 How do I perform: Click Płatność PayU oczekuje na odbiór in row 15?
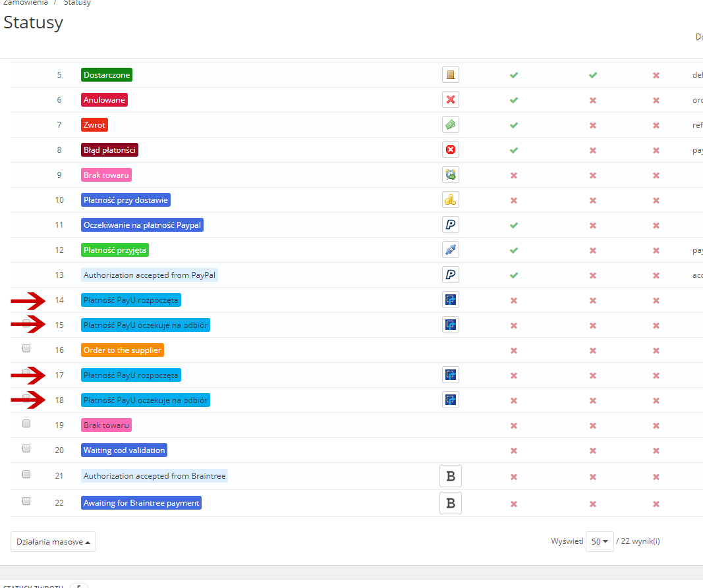[x=146, y=325]
